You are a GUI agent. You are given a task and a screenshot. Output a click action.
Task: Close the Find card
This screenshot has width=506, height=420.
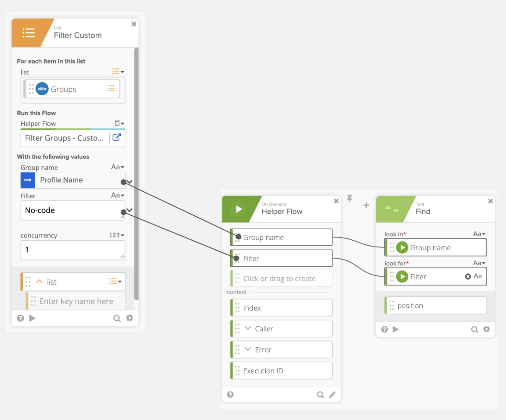[491, 201]
